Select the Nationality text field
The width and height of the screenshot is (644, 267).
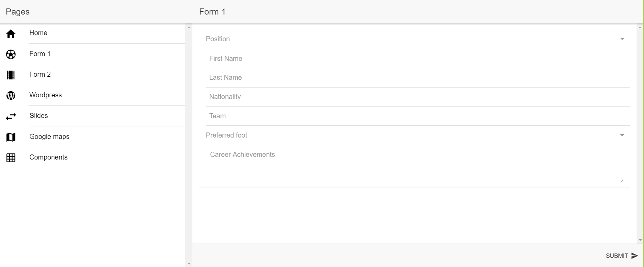(418, 97)
